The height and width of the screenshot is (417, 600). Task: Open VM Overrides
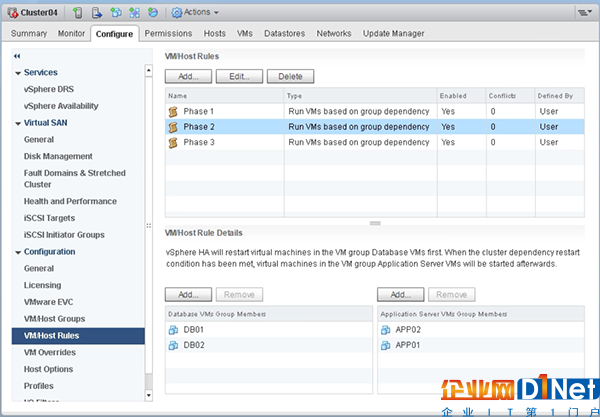(50, 353)
